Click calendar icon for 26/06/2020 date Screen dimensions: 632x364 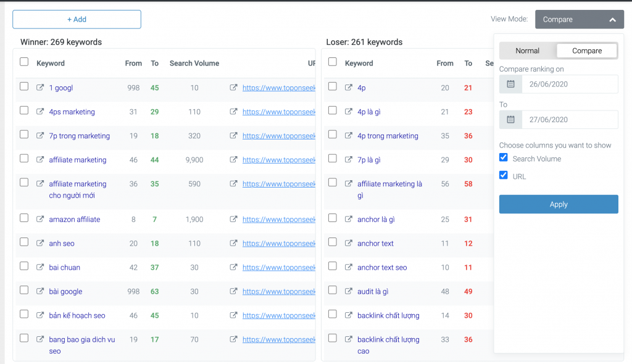(510, 84)
